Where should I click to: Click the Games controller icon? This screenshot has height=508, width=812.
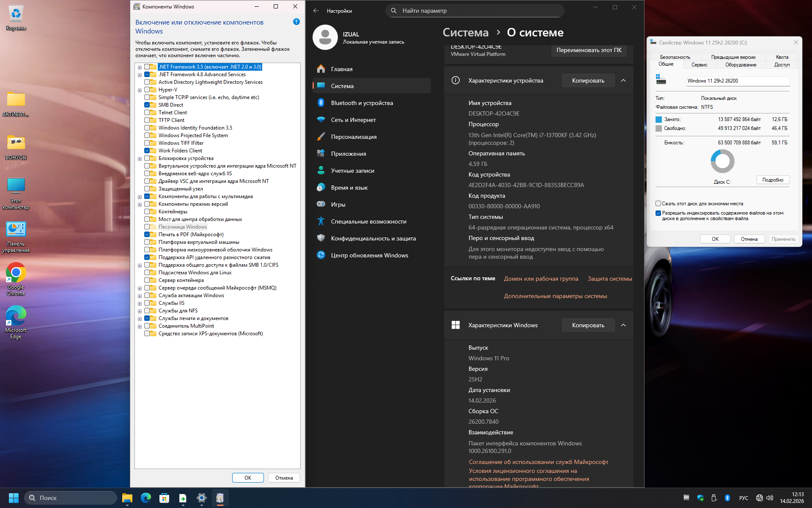pos(321,204)
